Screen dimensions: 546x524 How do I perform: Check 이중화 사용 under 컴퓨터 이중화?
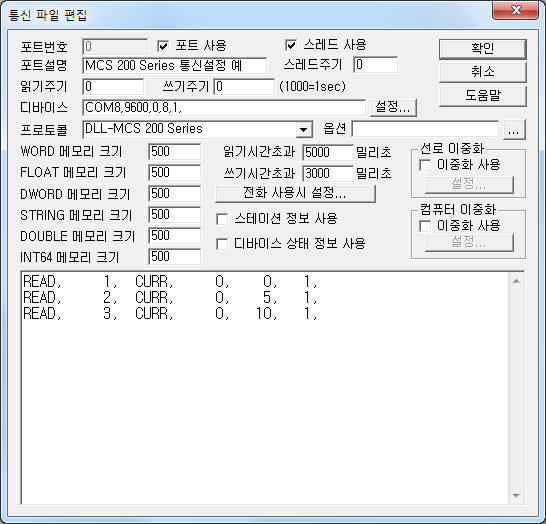pos(425,226)
